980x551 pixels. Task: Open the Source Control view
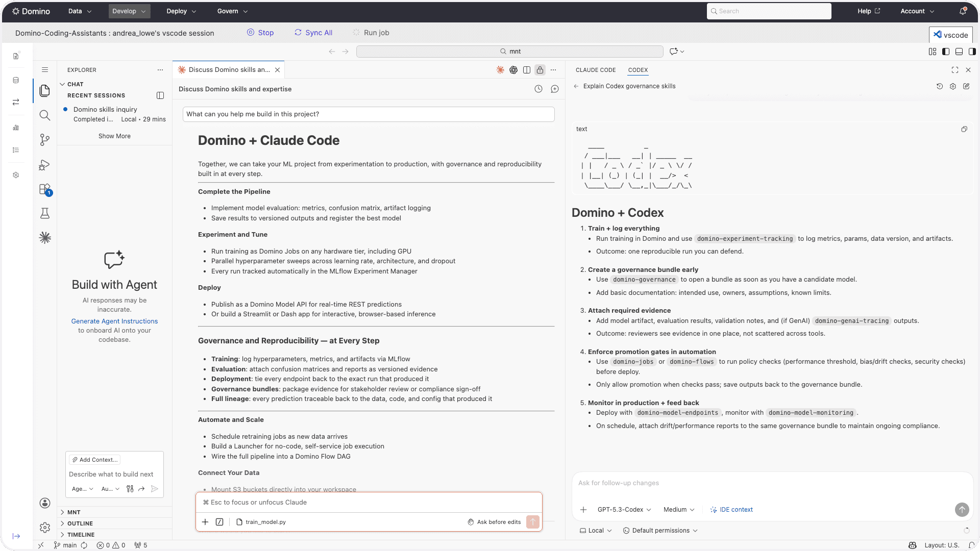pyautogui.click(x=45, y=140)
